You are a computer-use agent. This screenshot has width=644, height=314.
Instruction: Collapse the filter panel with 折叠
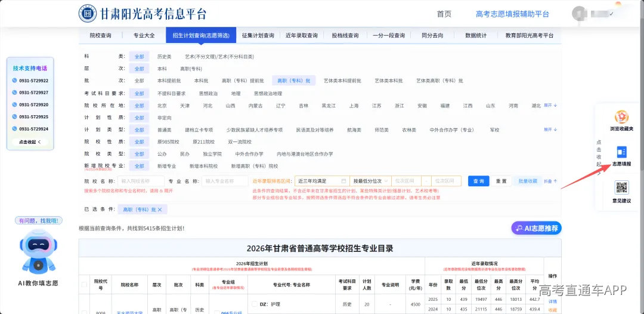[x=550, y=181]
